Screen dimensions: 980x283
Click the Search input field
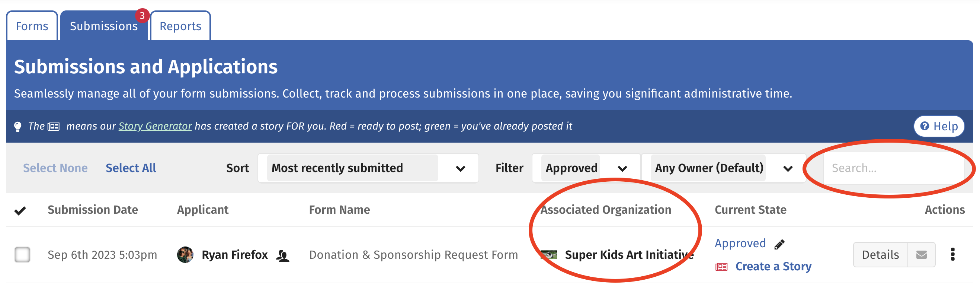(x=894, y=168)
